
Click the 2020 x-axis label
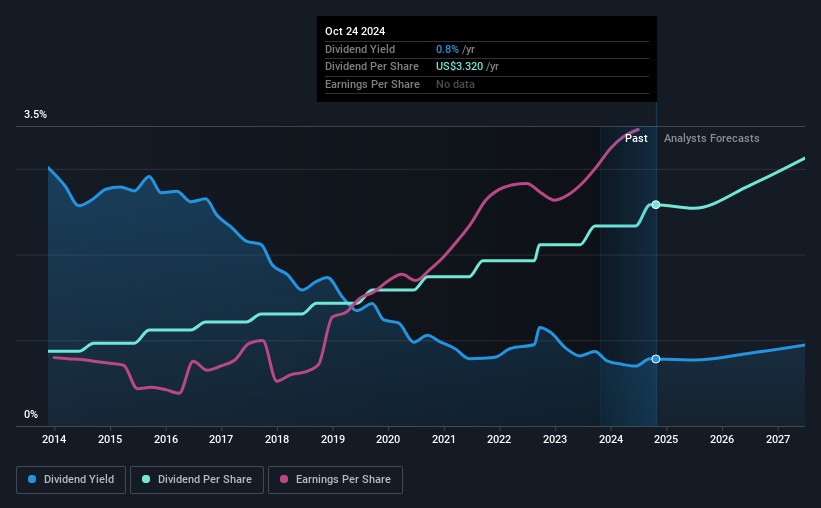point(388,439)
